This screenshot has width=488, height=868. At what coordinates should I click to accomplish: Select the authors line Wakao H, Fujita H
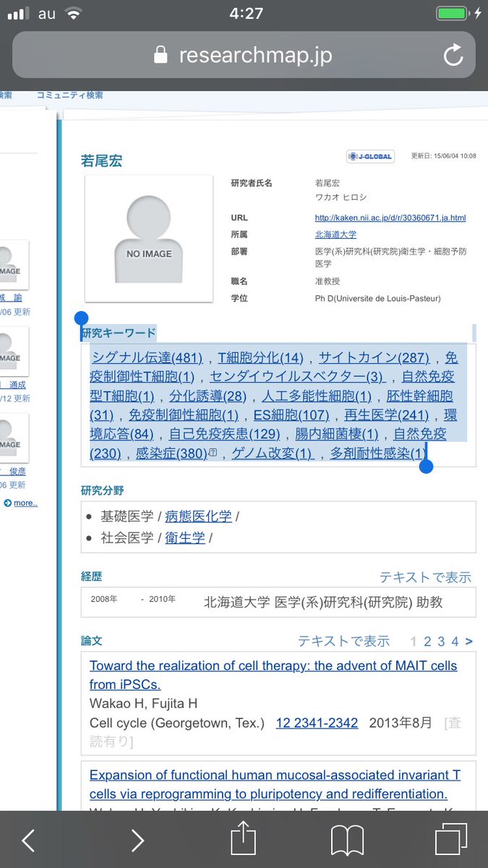[x=143, y=704]
